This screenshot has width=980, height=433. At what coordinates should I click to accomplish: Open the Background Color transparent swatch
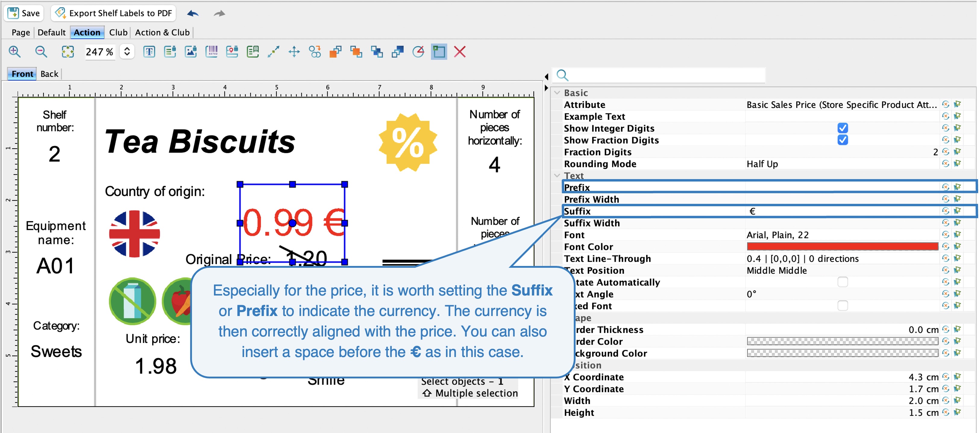pyautogui.click(x=842, y=353)
